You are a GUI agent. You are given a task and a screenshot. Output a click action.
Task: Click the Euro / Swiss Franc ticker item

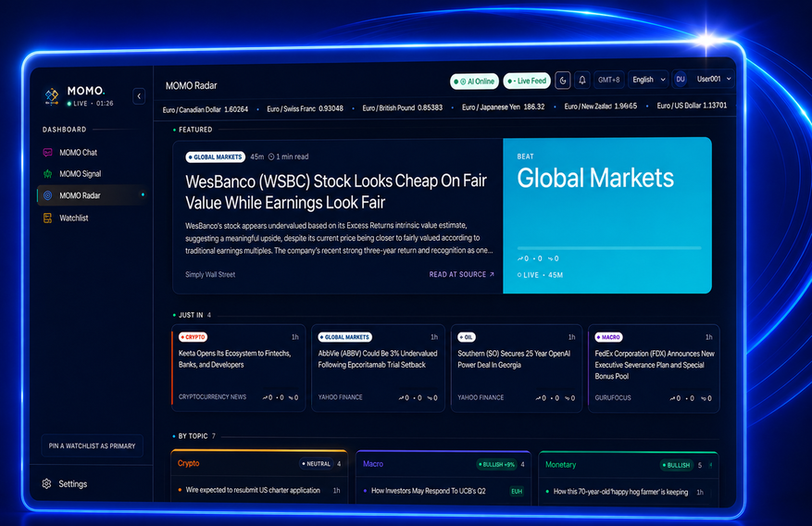coord(305,108)
